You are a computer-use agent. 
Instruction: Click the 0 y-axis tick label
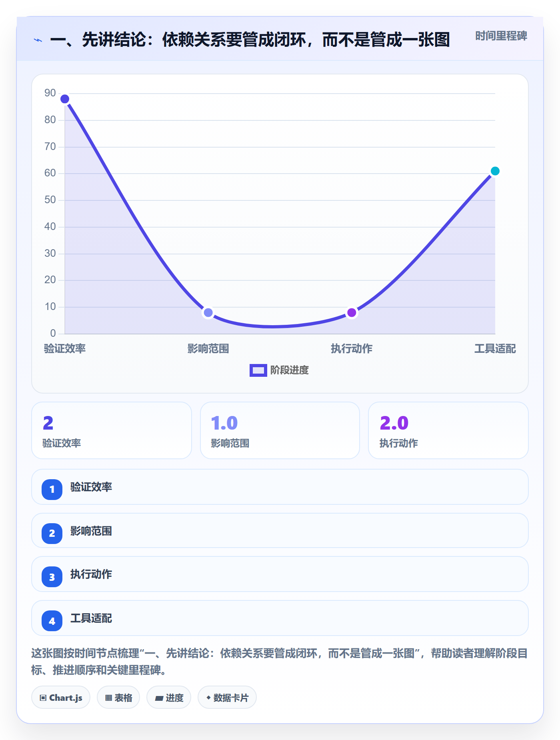(53, 333)
